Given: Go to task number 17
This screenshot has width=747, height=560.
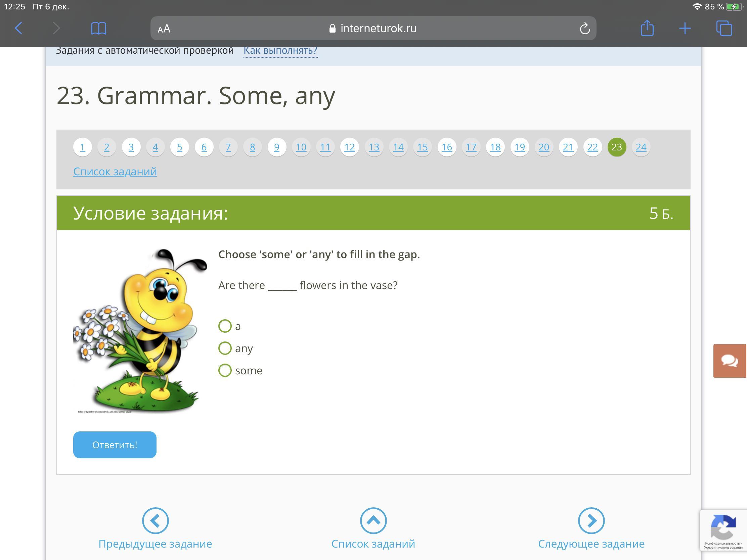Looking at the screenshot, I should coord(471,147).
